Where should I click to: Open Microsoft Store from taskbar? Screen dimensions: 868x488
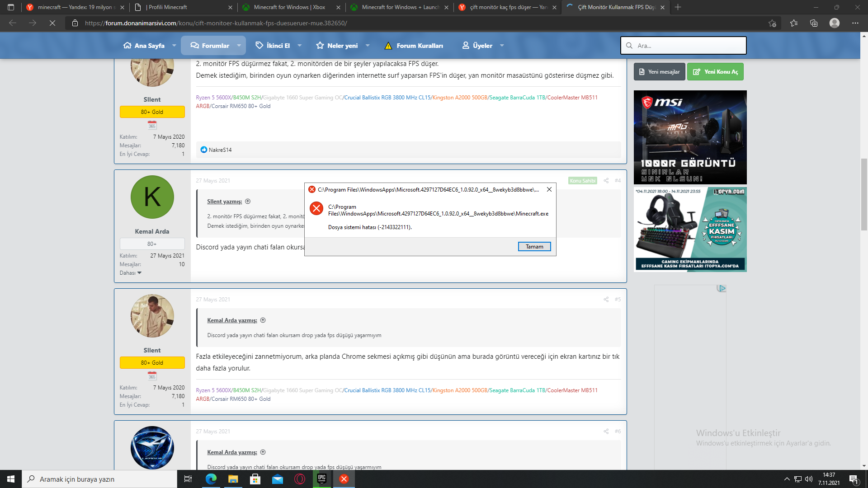click(x=255, y=479)
